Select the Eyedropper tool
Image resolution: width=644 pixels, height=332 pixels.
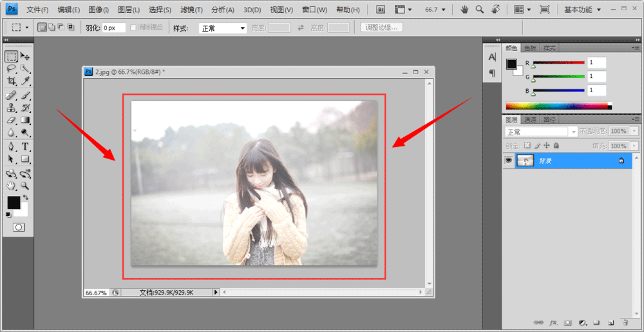pyautogui.click(x=25, y=81)
